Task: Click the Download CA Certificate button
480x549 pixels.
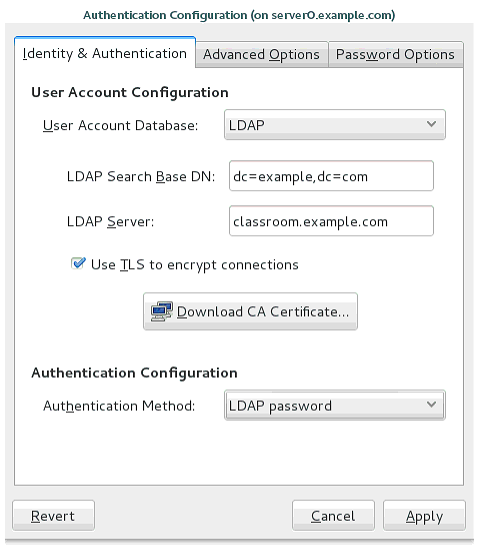Action: (x=250, y=311)
